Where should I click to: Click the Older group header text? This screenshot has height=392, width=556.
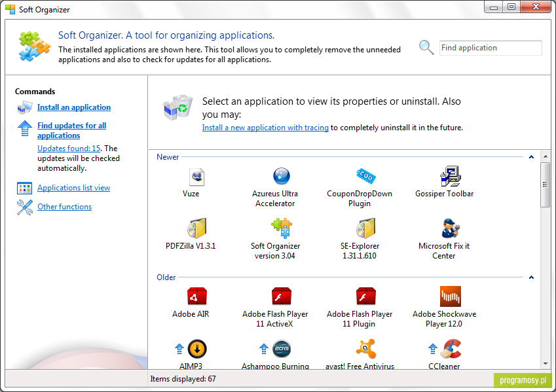click(x=166, y=277)
